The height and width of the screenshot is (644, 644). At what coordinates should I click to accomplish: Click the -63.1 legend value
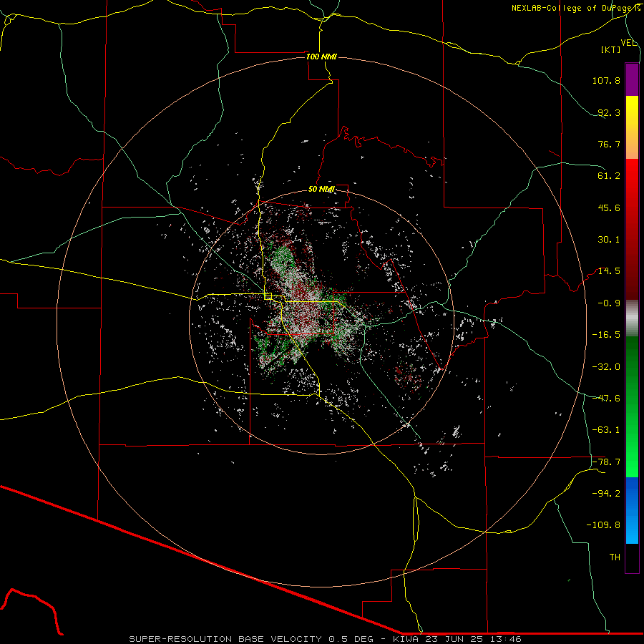[606, 430]
